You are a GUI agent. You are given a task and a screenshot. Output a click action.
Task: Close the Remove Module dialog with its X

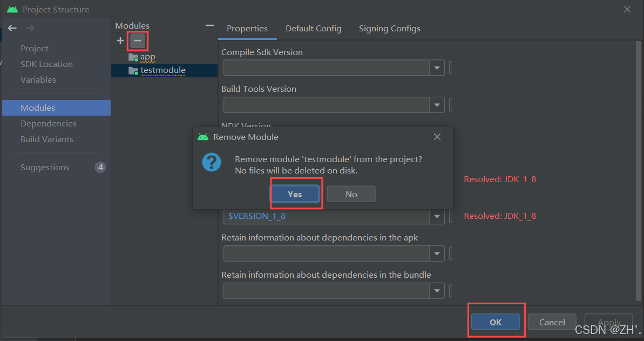437,137
